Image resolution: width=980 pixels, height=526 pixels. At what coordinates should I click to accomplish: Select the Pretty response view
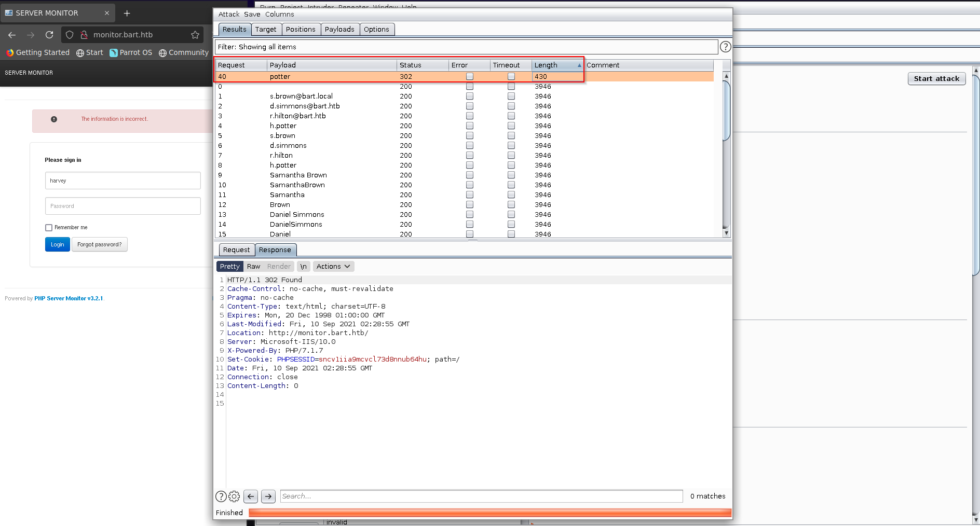click(x=230, y=267)
